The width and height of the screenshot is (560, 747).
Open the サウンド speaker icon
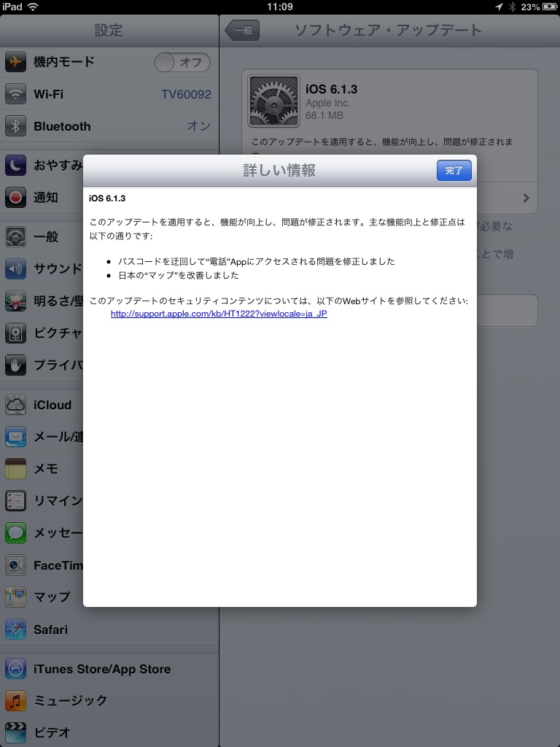pos(16,269)
